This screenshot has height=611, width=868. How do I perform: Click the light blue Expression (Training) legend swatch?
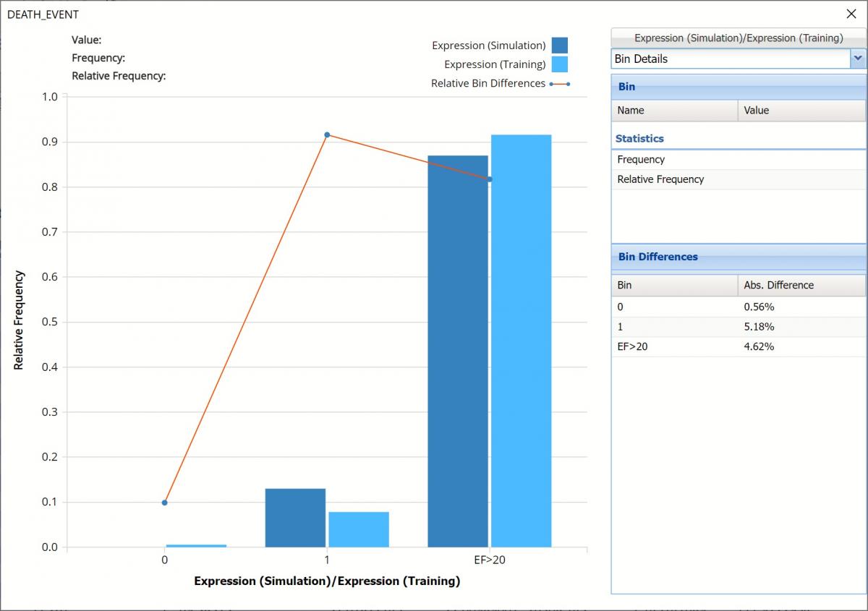pyautogui.click(x=559, y=64)
